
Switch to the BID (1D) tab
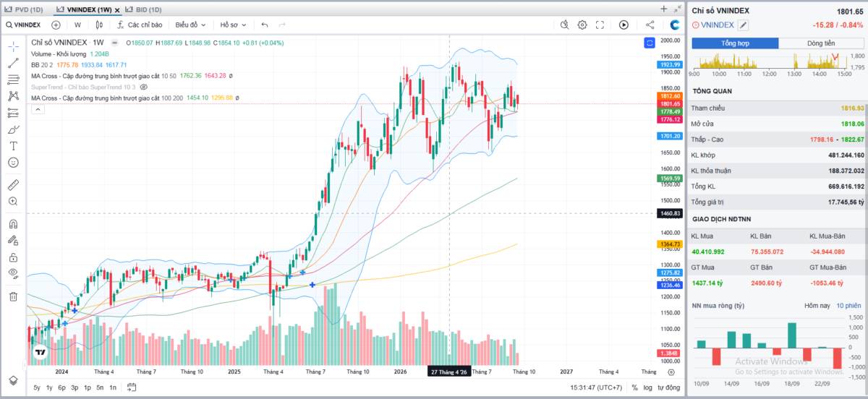point(143,9)
